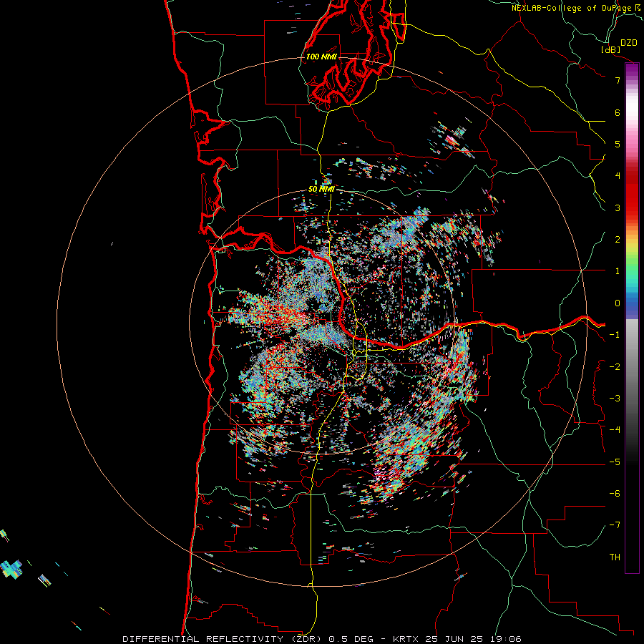Click the 100 NMI range ring label
Image resolution: width=644 pixels, height=644 pixels.
click(x=321, y=57)
